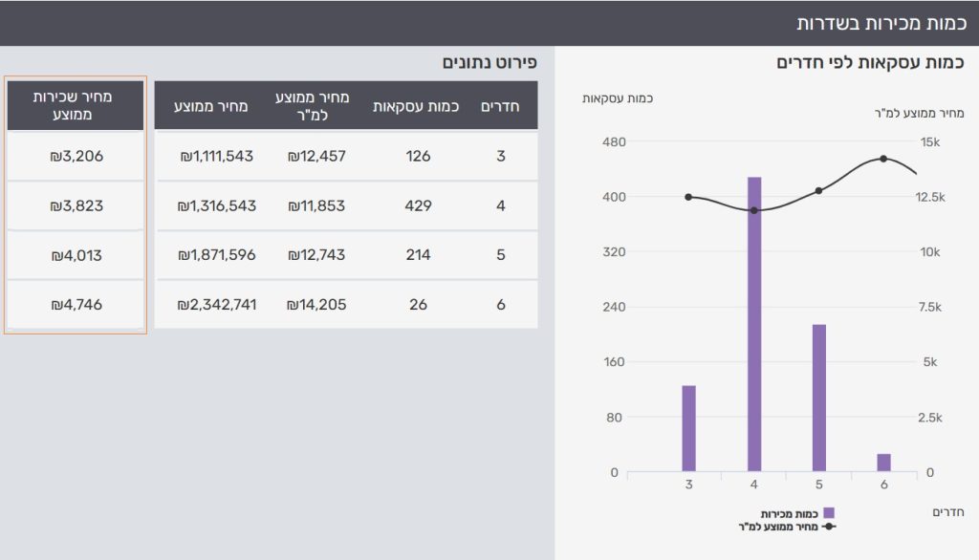Click the line data point above 5 rooms
The width and height of the screenshot is (979, 560).
pos(819,191)
